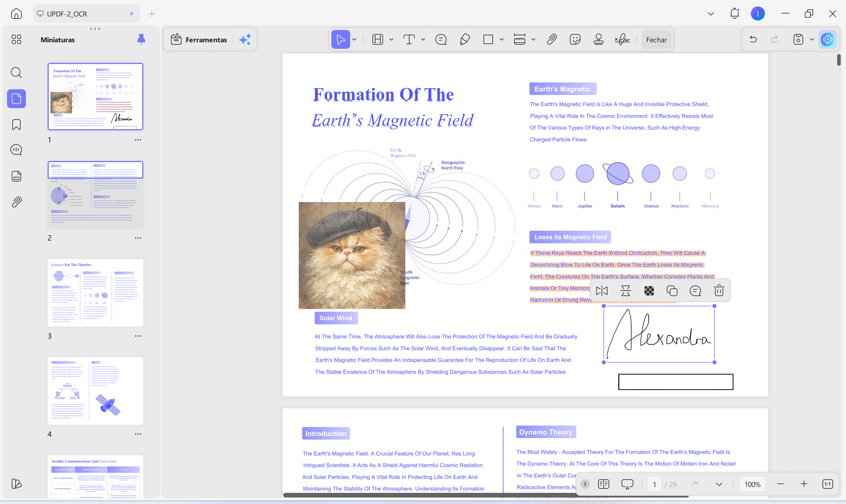This screenshot has height=504, width=846.
Task: Collapse the bottom page navigation bar
Action: [x=585, y=484]
